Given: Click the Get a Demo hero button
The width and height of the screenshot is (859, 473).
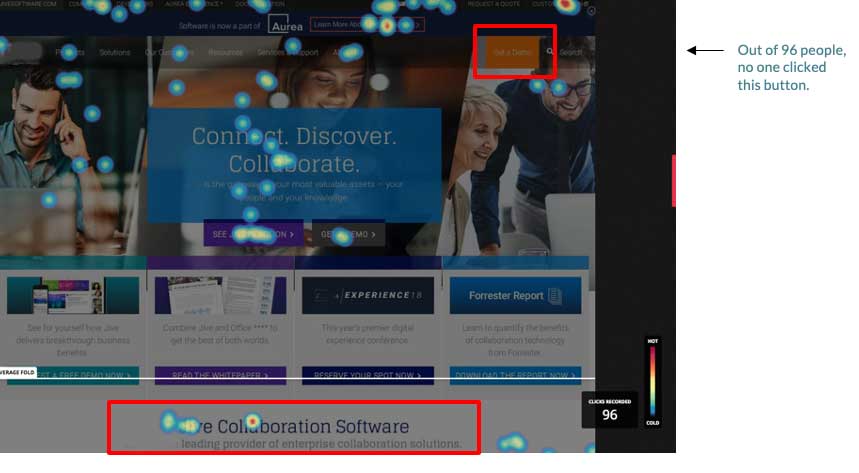Looking at the screenshot, I should pos(348,234).
